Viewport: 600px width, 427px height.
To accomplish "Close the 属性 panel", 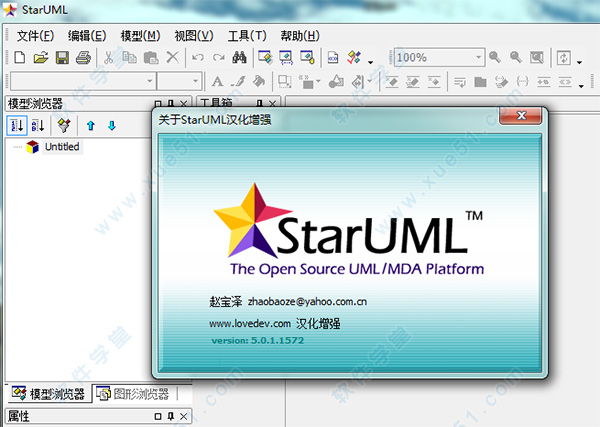I will click(x=184, y=416).
